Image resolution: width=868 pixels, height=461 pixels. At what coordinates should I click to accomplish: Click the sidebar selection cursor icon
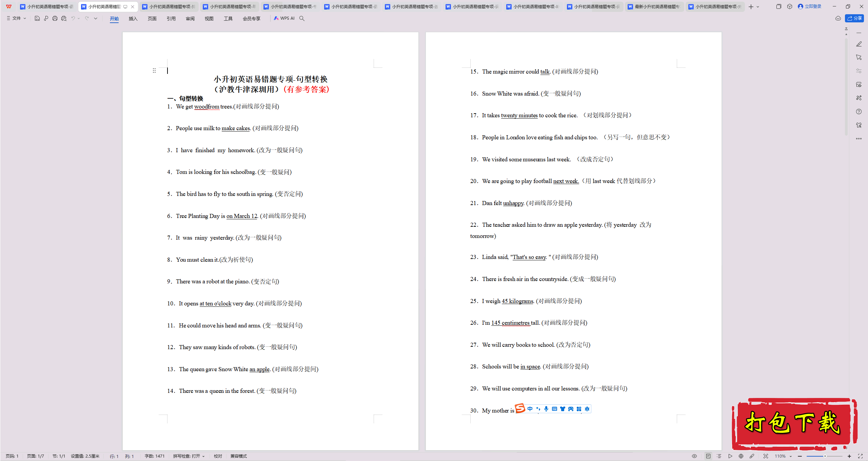(859, 57)
